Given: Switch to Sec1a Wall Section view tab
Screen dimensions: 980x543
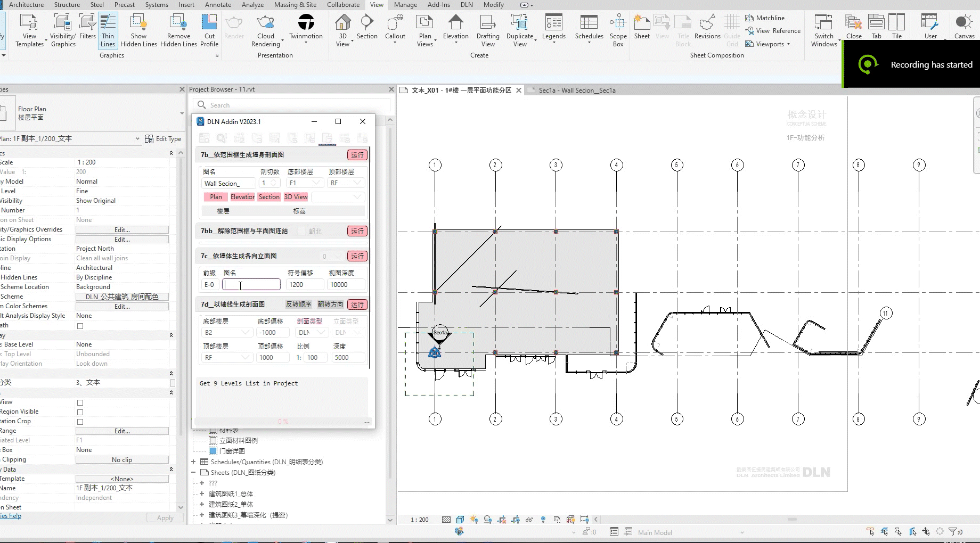Looking at the screenshot, I should (576, 90).
